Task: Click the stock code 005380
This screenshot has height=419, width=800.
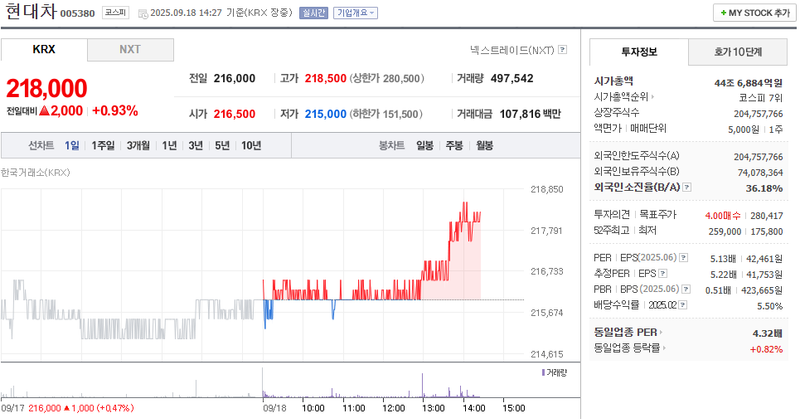Action: 78,13
